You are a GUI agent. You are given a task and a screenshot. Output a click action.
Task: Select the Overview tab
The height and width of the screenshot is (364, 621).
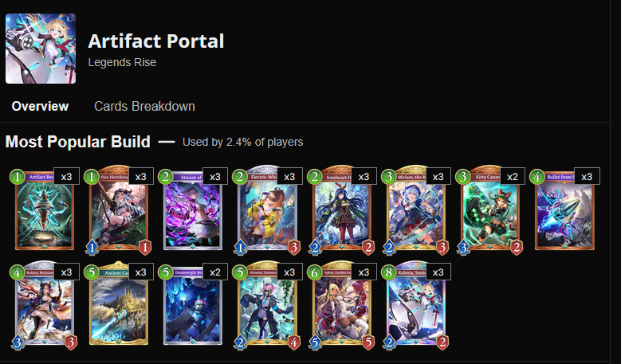coord(40,107)
